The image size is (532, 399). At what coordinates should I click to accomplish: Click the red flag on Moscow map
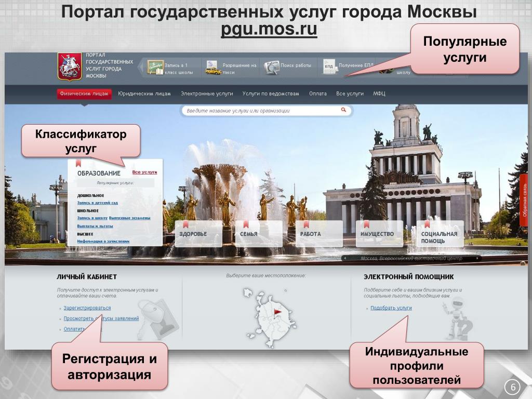[x=277, y=311]
